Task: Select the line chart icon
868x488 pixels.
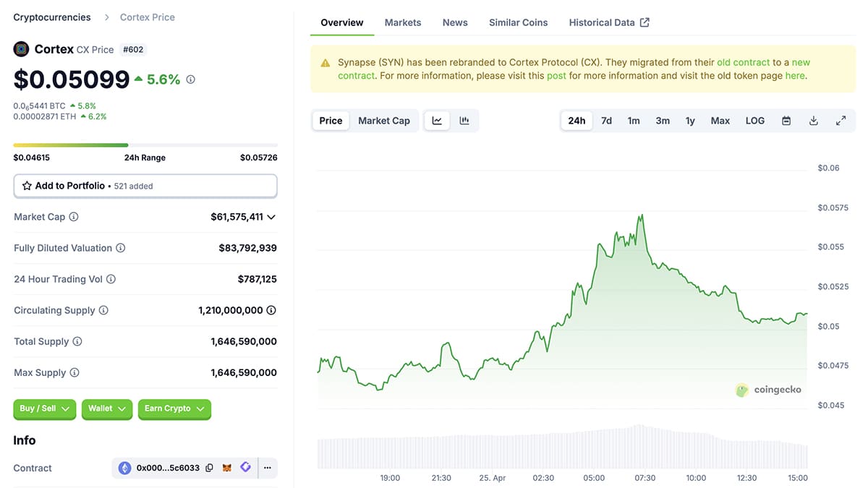Action: point(437,120)
